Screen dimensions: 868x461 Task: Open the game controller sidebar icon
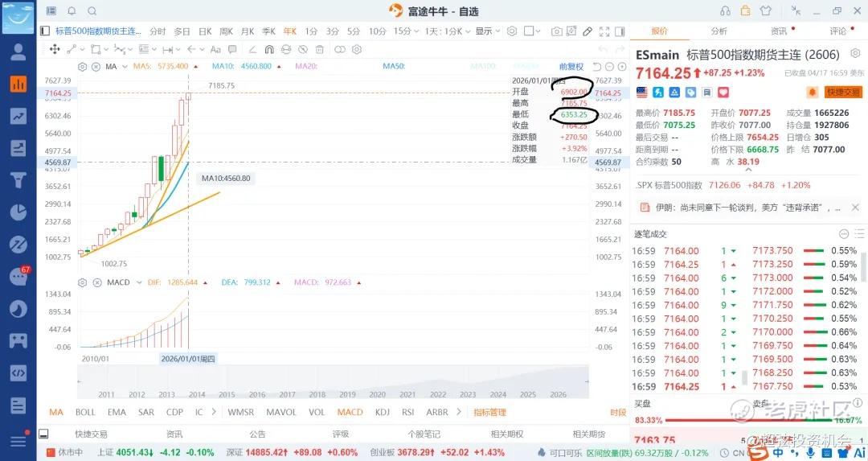click(18, 340)
